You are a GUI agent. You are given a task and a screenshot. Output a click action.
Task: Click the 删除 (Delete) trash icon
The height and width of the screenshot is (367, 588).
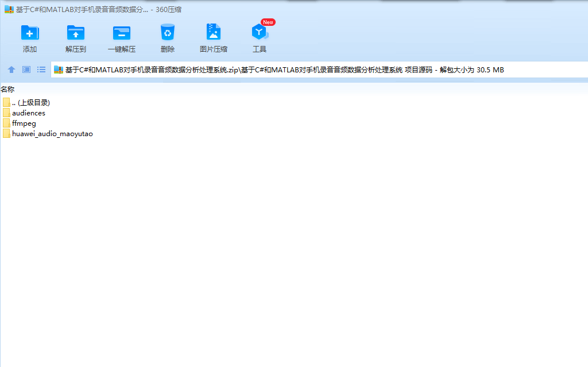167,32
